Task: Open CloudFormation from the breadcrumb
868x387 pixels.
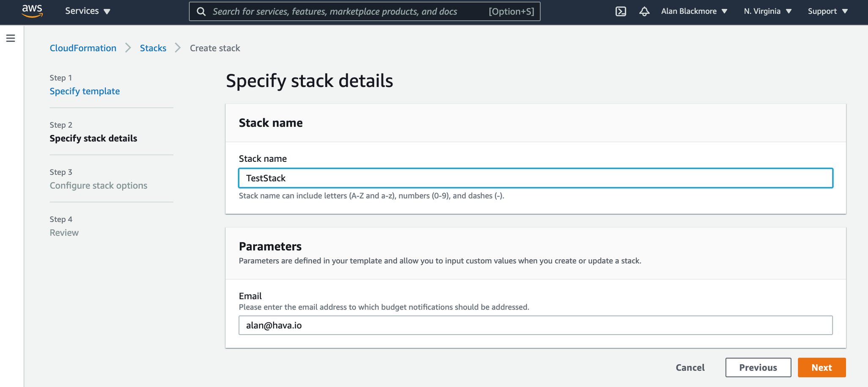Action: (83, 48)
